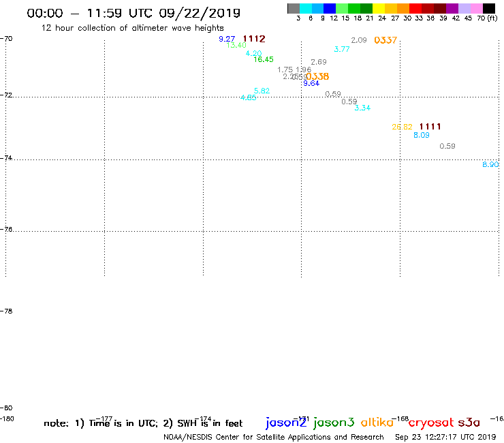Click the gray value 1.75
The height and width of the screenshot is (443, 504).
(x=285, y=70)
